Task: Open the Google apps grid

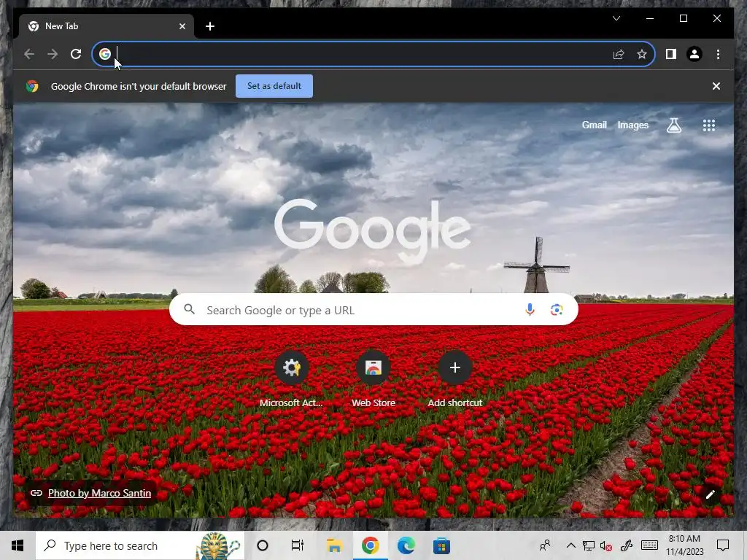Action: click(708, 125)
